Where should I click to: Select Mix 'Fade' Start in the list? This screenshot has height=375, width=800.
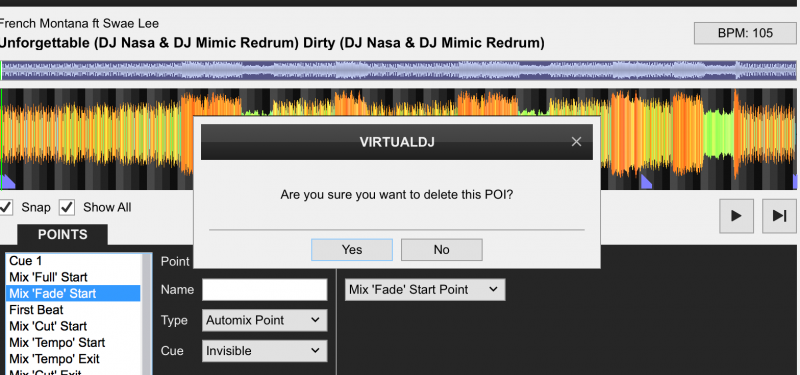click(x=73, y=293)
